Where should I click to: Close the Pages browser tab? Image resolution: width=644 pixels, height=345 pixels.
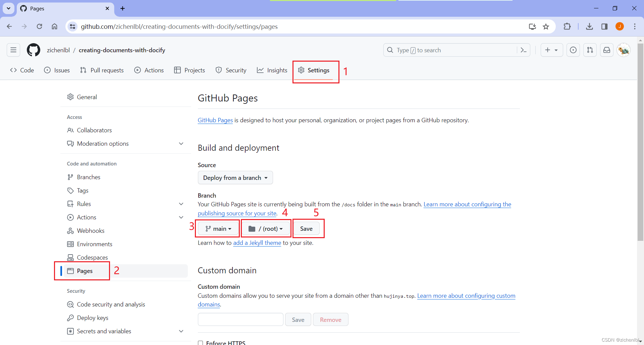click(107, 8)
